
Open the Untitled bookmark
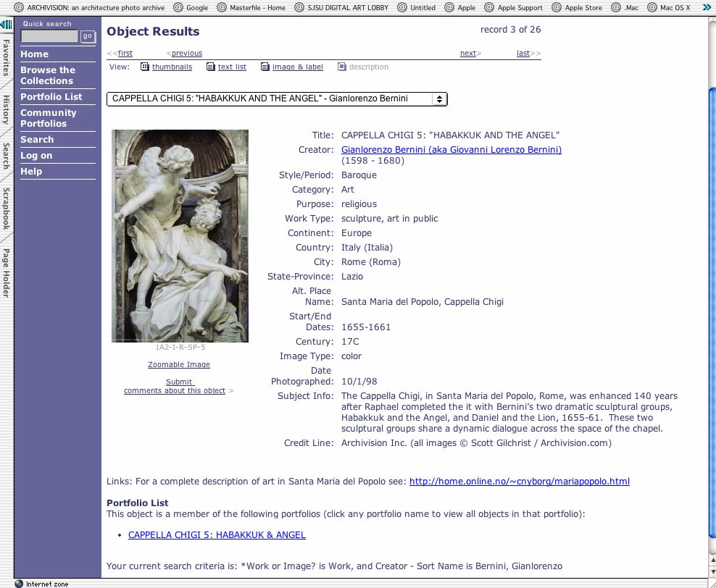tap(417, 7)
